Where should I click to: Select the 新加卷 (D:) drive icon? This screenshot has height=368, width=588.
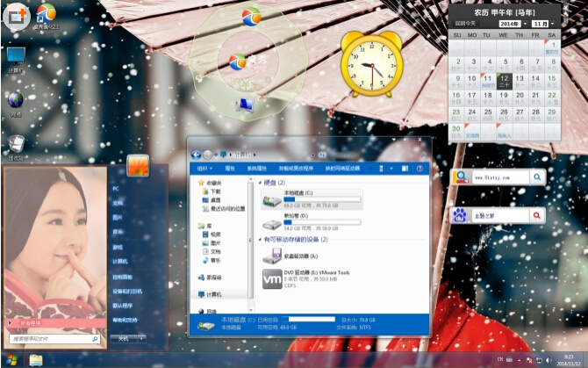(271, 224)
